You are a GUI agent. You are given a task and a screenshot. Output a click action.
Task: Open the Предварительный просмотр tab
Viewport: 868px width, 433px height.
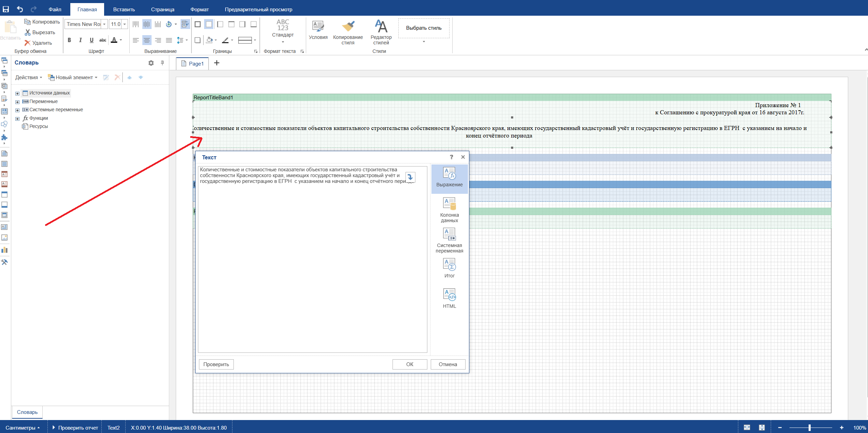pyautogui.click(x=258, y=10)
